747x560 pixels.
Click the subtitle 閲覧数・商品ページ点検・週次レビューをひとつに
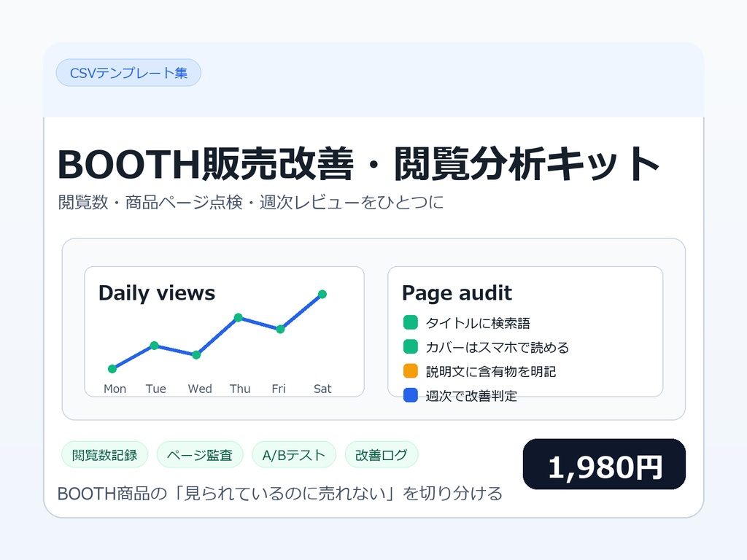click(251, 203)
